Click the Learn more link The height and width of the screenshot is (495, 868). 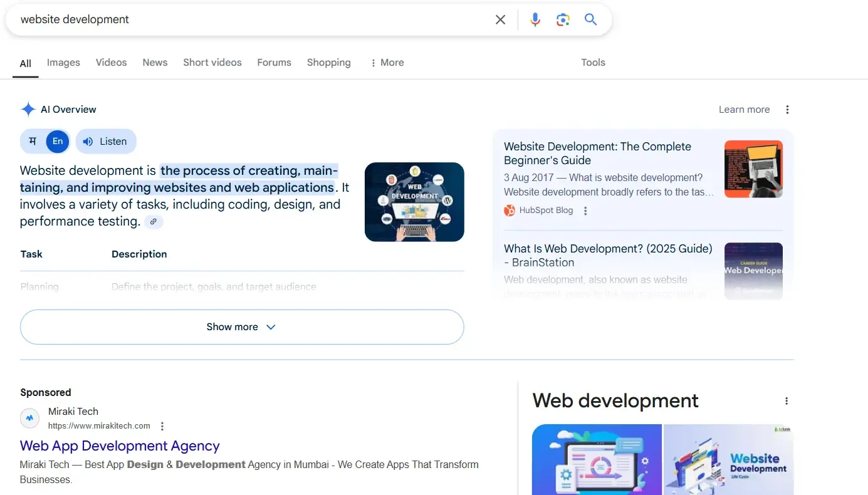744,109
